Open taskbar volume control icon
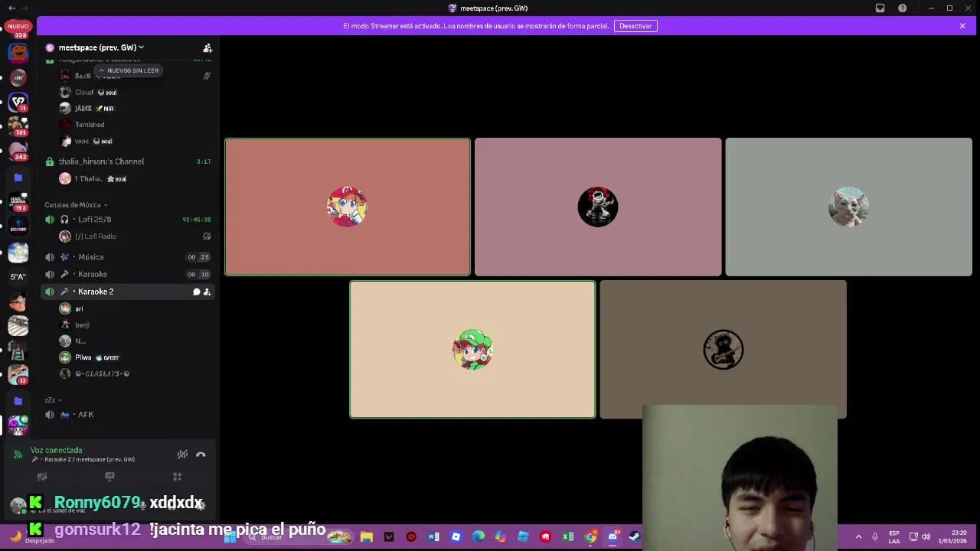980x551 pixels. tap(926, 537)
